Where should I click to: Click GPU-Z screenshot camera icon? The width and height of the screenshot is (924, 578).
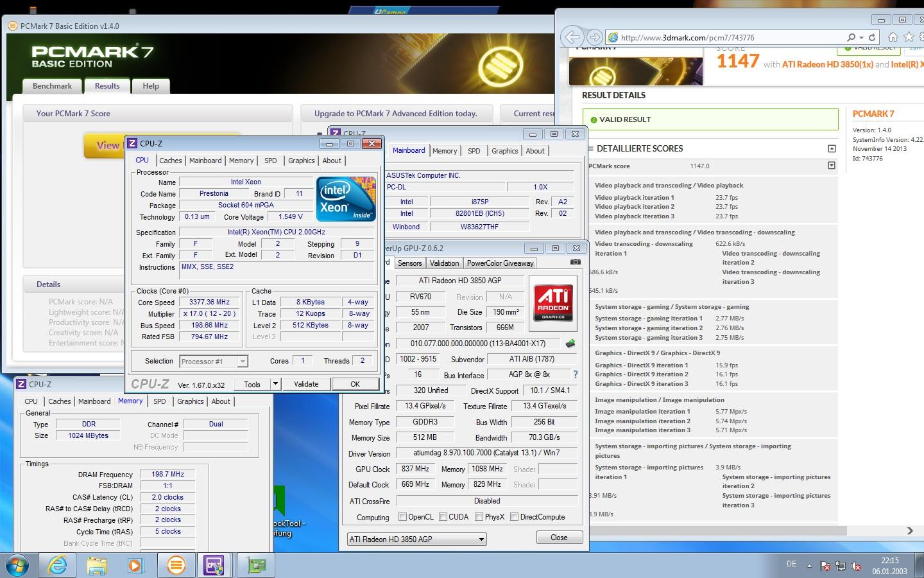(576, 262)
